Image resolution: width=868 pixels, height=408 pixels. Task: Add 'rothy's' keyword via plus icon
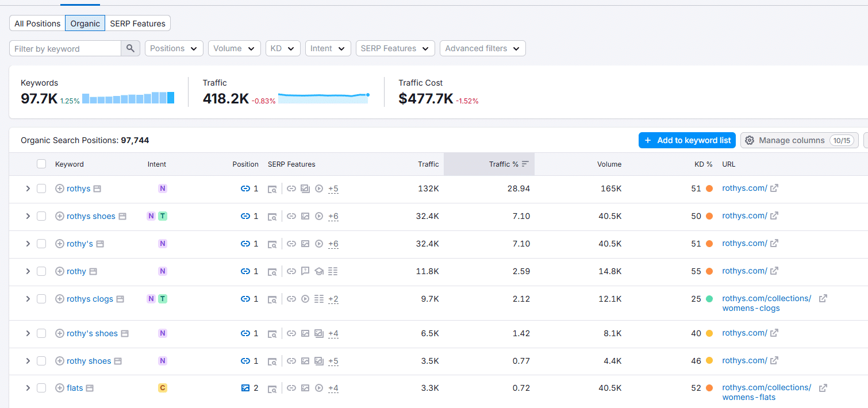click(x=60, y=244)
